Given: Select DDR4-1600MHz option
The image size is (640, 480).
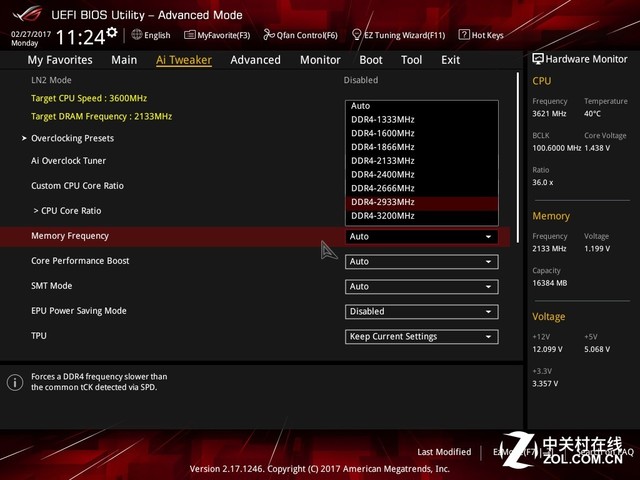Looking at the screenshot, I should (422, 133).
